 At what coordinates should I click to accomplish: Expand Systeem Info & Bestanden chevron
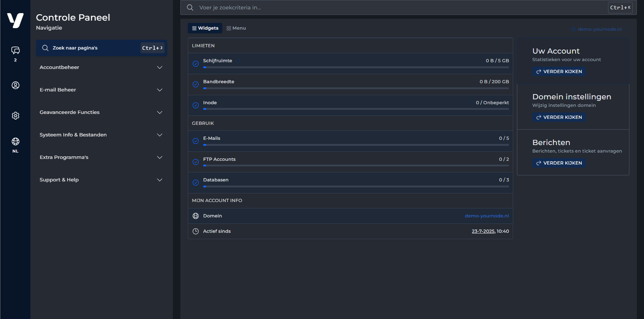[160, 135]
